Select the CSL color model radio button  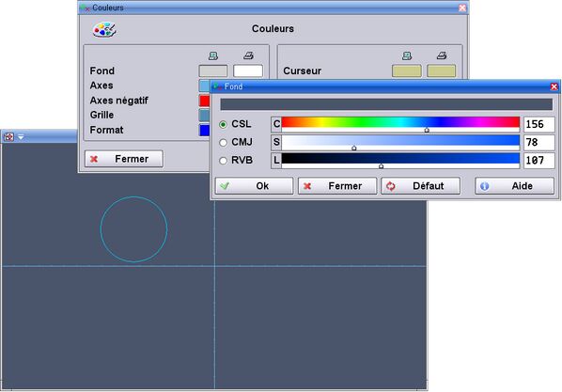(223, 124)
